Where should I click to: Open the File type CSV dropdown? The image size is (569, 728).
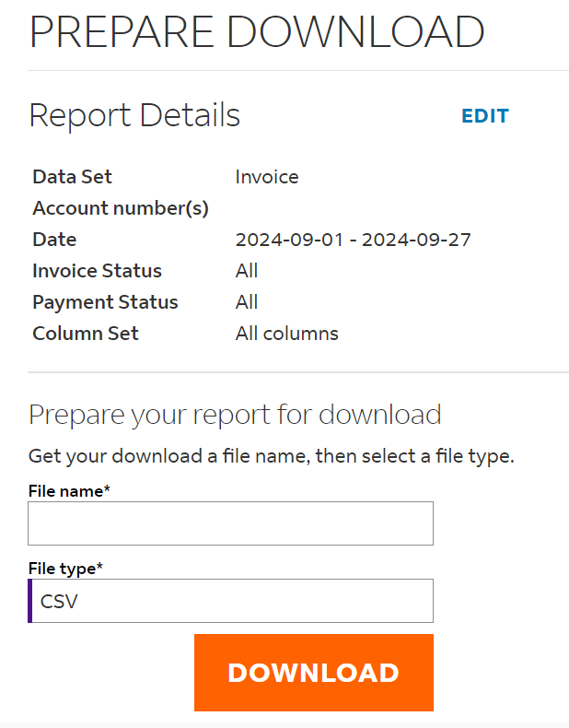[230, 601]
